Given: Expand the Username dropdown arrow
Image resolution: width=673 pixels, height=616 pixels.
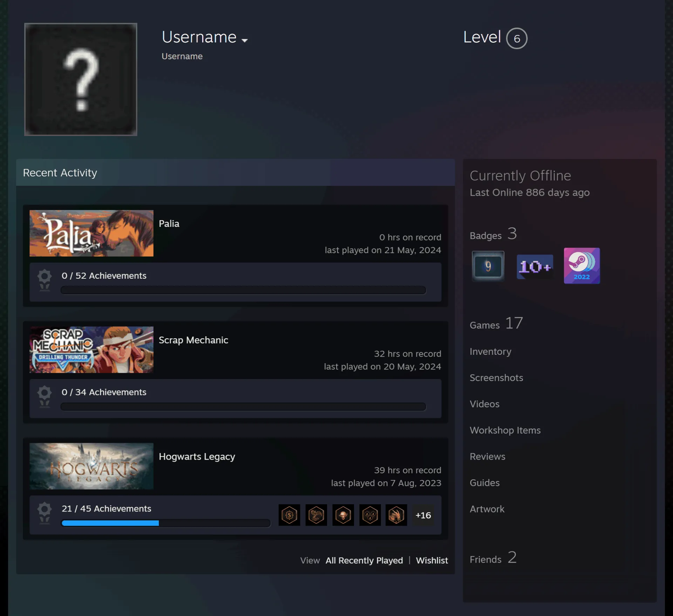Looking at the screenshot, I should 245,40.
